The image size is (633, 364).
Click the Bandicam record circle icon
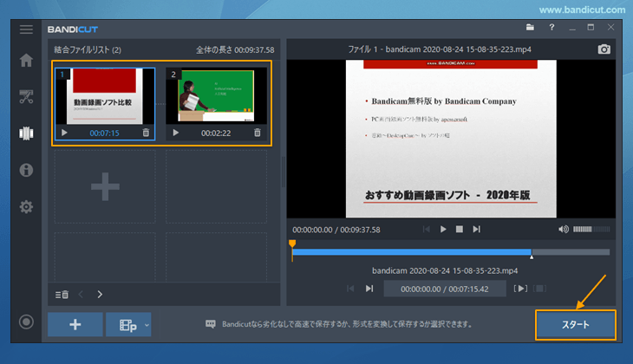[26, 322]
